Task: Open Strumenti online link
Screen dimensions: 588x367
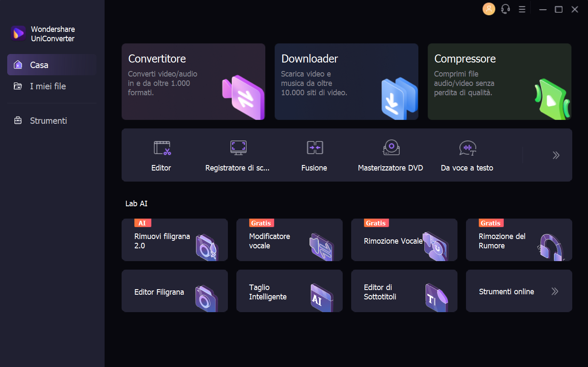Action: [519, 291]
